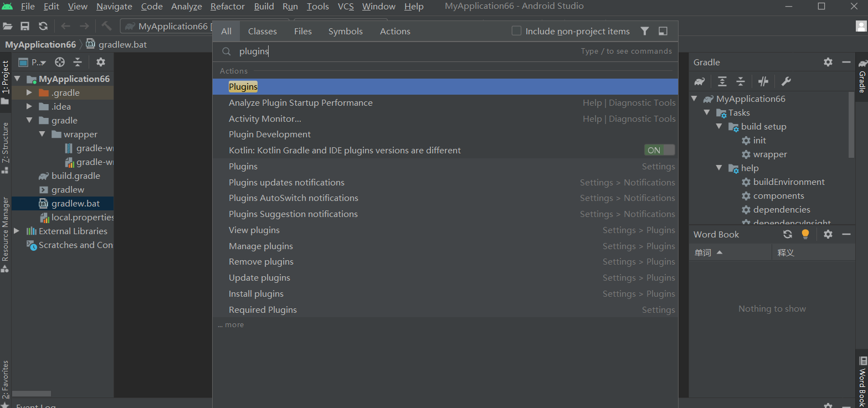868x408 pixels.
Task: Toggle offline mode icon in Gradle toolbar
Action: pyautogui.click(x=763, y=81)
